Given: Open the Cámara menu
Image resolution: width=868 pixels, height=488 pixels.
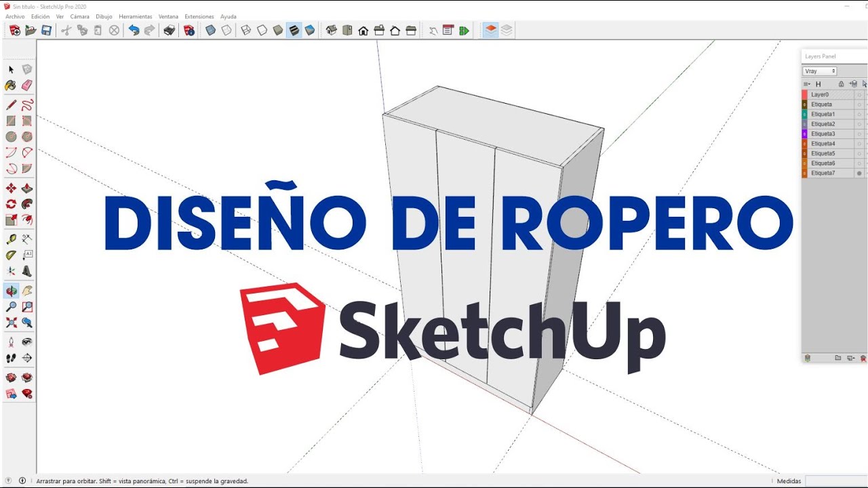Looking at the screenshot, I should [79, 16].
